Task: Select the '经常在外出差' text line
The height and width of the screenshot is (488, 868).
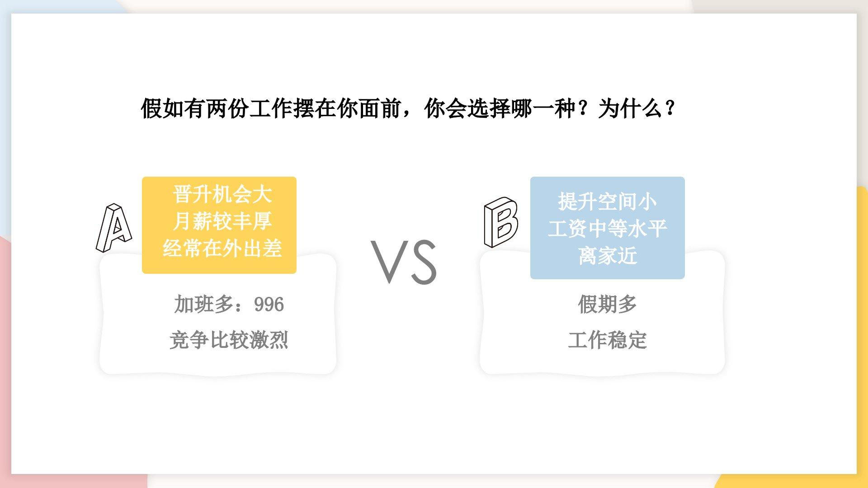Action: 222,248
